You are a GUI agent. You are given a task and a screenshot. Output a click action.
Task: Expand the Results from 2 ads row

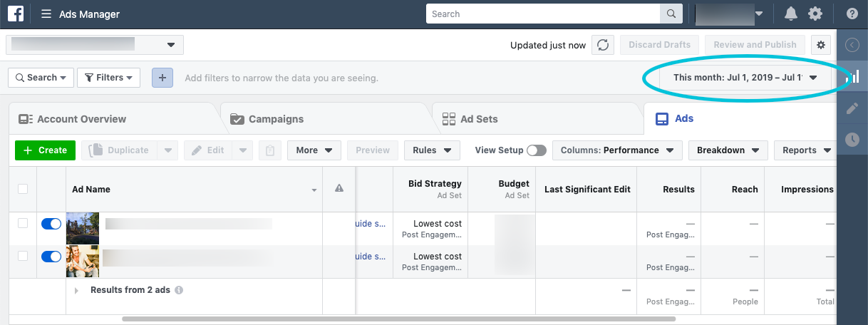76,291
